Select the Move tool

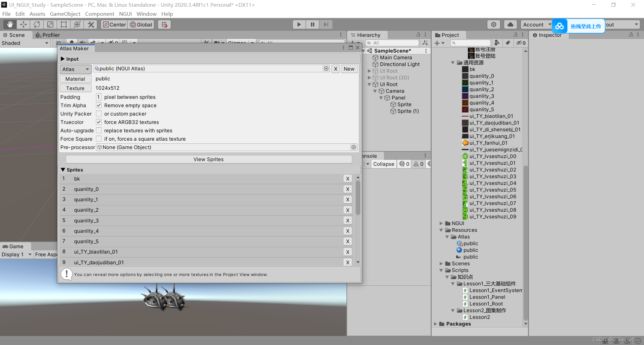(23, 24)
